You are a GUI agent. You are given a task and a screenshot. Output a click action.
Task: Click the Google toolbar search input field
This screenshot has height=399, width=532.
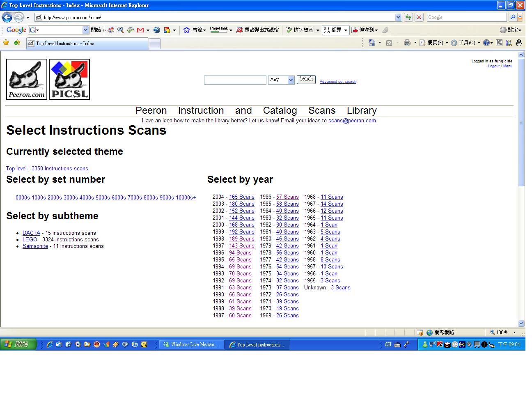point(59,30)
